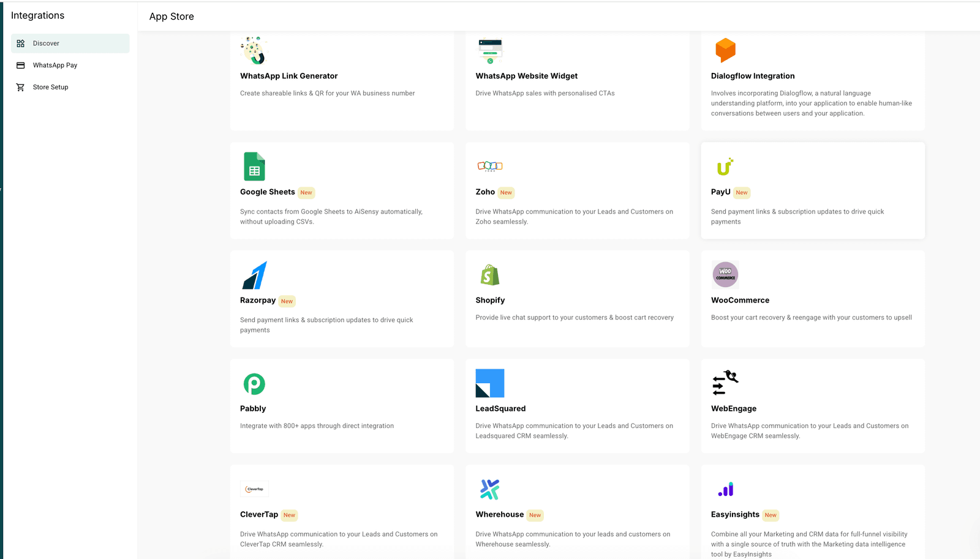Click the WooCommerce title
Viewport: 980px width, 559px height.
740,300
